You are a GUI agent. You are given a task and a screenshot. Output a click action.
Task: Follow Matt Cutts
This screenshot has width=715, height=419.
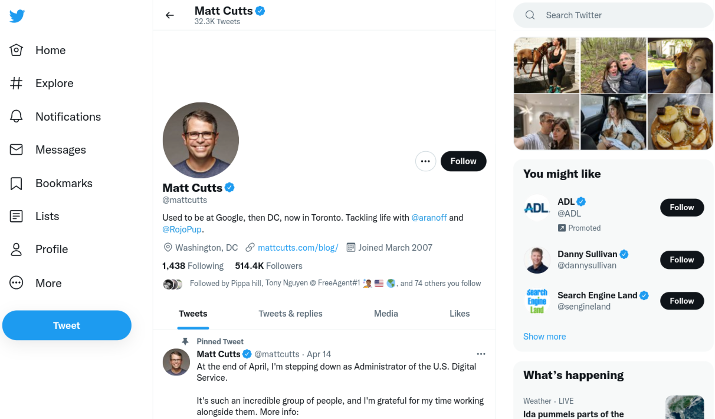click(x=463, y=161)
